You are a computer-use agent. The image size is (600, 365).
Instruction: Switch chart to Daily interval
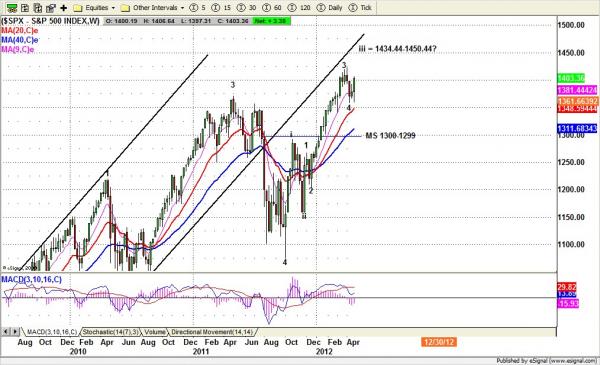click(330, 8)
